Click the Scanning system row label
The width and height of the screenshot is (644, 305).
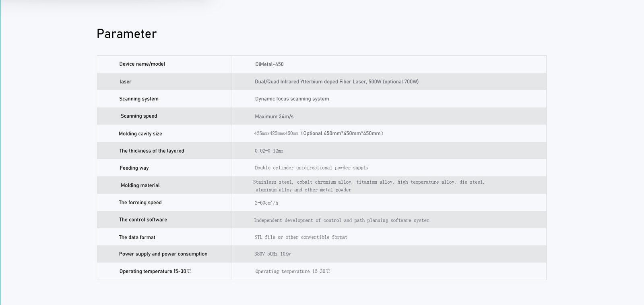tap(139, 99)
